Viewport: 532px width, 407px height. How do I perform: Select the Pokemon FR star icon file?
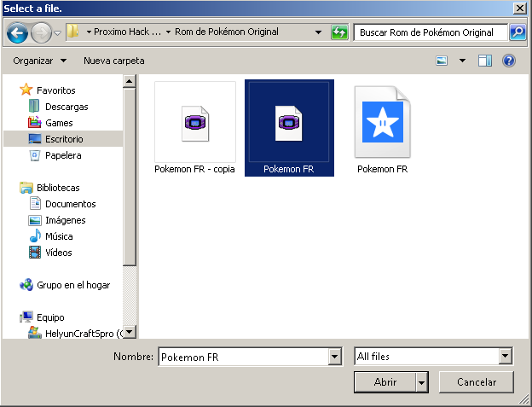point(381,126)
